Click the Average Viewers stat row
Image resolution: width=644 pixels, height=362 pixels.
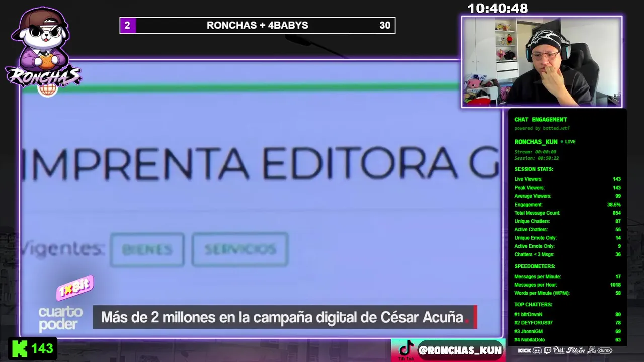(x=568, y=196)
